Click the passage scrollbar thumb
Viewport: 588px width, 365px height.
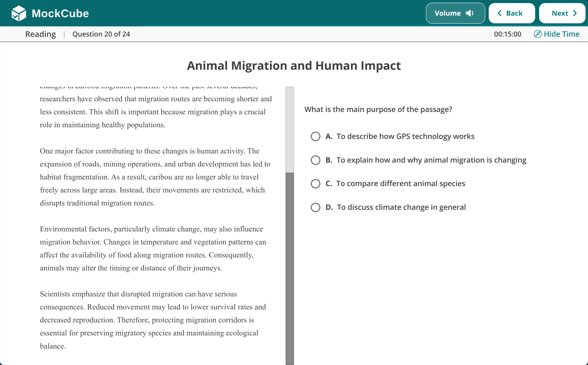point(290,269)
